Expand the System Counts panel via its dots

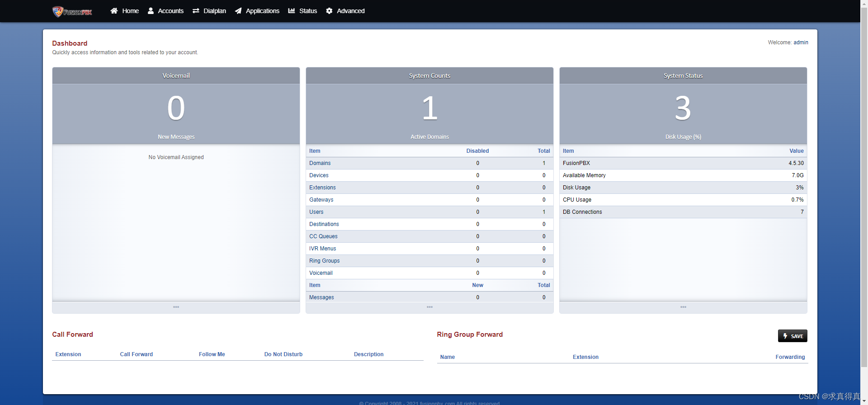click(429, 307)
